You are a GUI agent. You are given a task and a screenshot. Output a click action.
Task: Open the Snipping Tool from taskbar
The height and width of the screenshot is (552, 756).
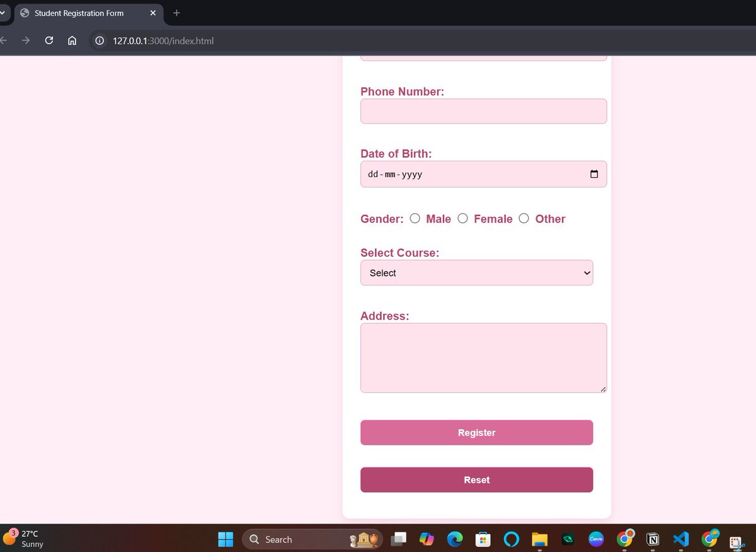(736, 541)
